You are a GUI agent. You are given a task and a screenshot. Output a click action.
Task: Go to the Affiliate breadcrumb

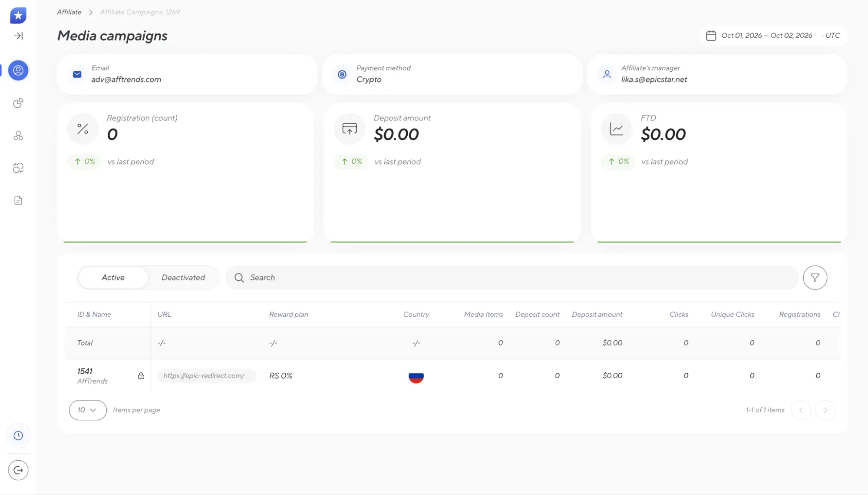click(x=69, y=12)
